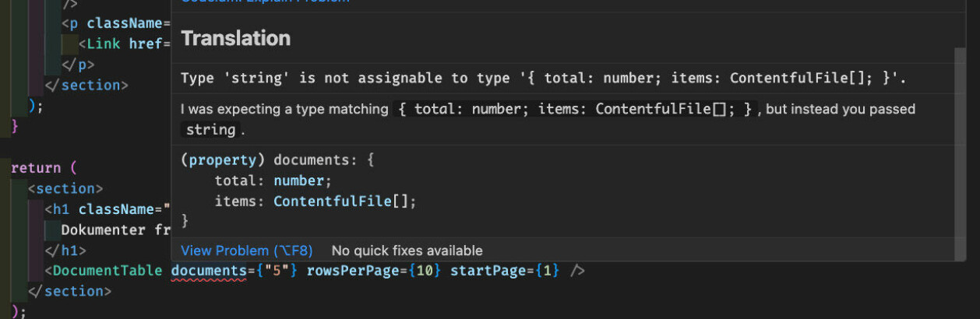Image resolution: width=980 pixels, height=319 pixels.
Task: Click 'items: ContentfulFile[];' line in popup code
Action: (x=316, y=201)
